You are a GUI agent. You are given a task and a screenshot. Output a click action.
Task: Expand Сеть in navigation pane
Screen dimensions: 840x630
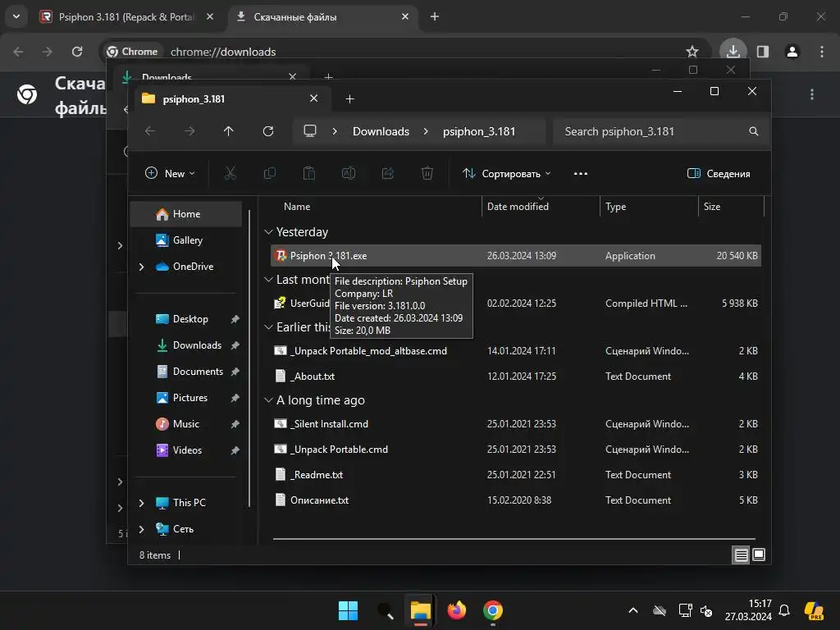pos(141,529)
